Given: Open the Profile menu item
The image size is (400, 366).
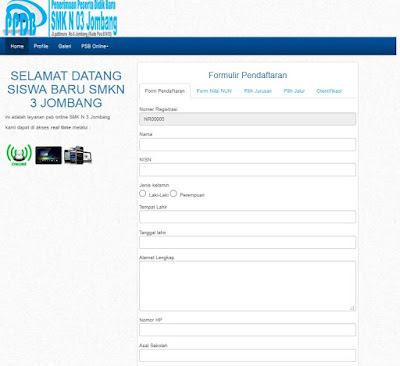Looking at the screenshot, I should [41, 46].
